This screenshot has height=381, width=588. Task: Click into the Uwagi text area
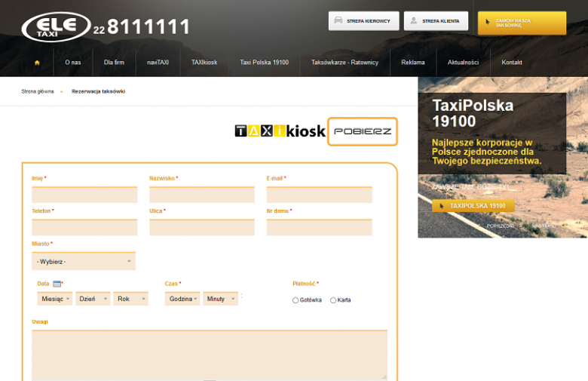pos(210,355)
